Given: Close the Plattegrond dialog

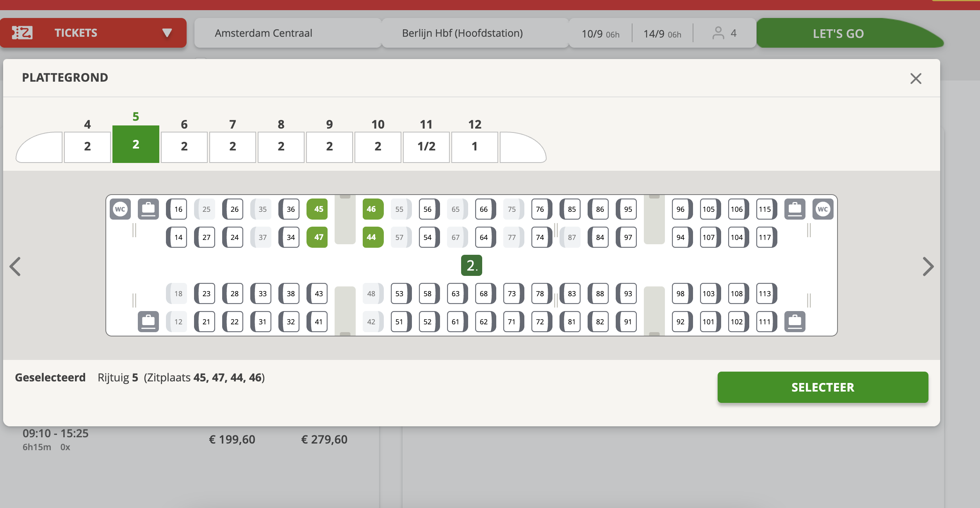Looking at the screenshot, I should click(916, 79).
